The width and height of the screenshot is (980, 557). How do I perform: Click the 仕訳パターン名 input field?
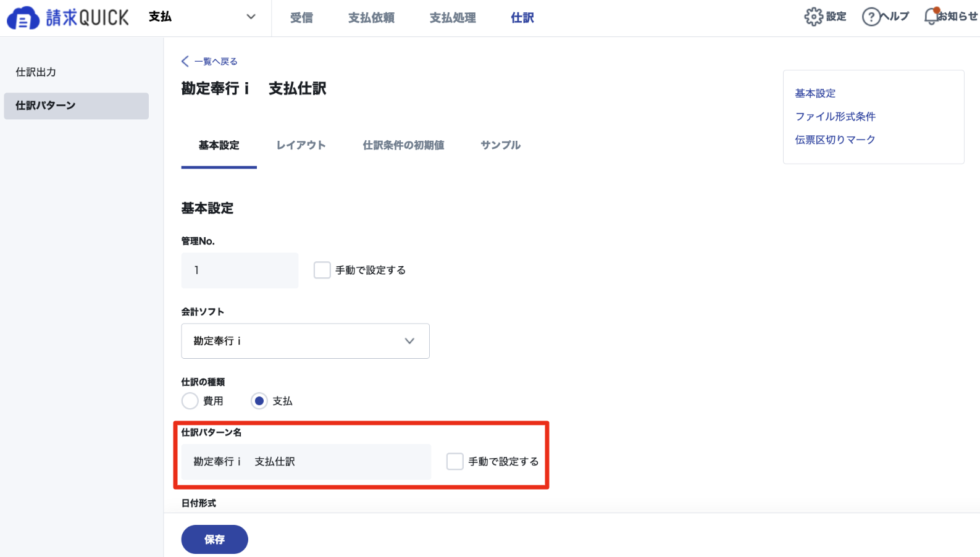306,461
